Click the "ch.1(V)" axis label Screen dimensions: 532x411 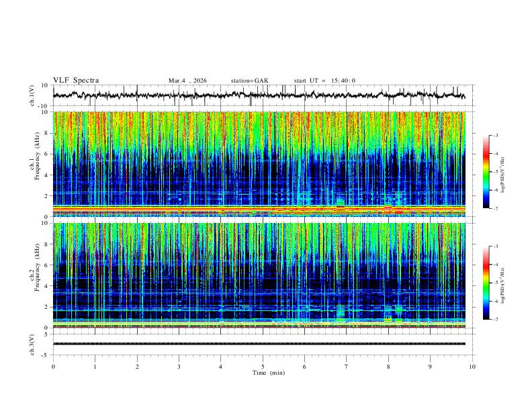click(32, 95)
